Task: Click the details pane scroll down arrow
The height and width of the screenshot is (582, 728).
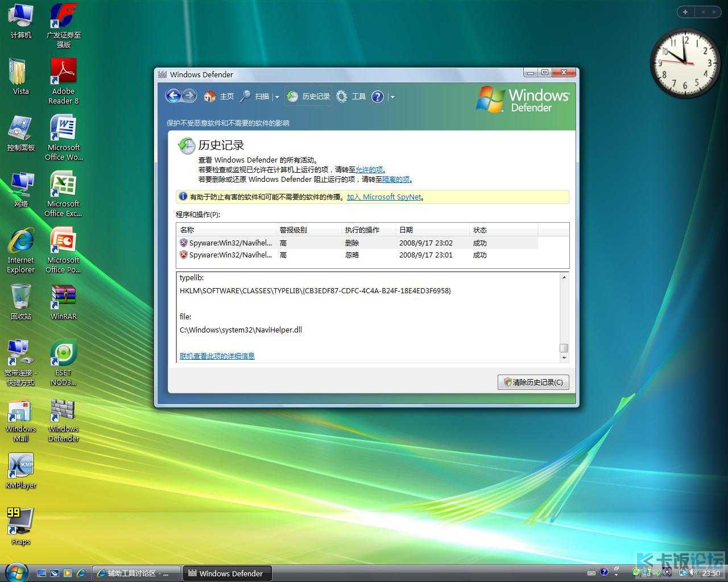Action: [564, 357]
